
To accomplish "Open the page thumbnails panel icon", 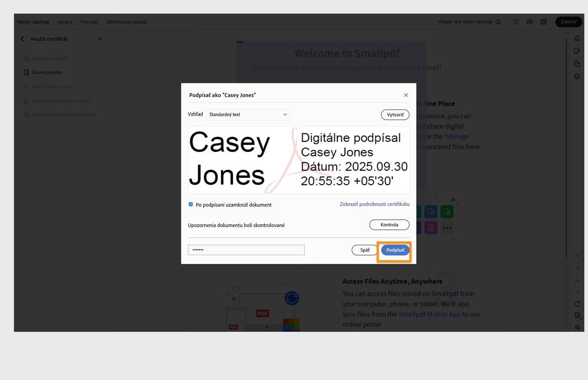I will tap(577, 64).
